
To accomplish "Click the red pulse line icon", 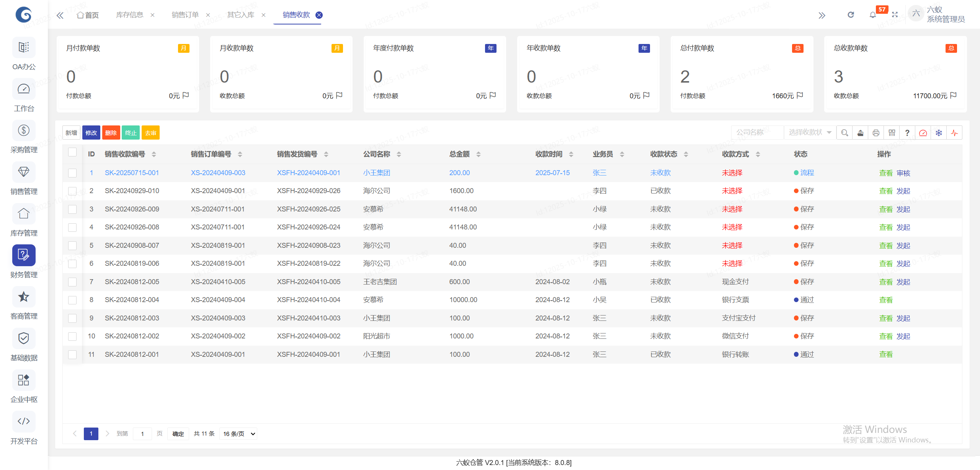I will 954,133.
